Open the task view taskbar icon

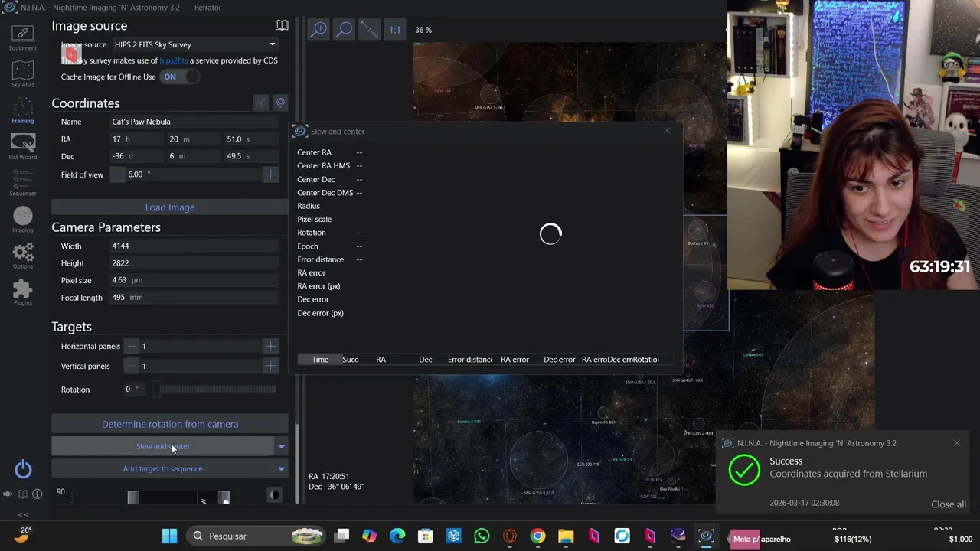pyautogui.click(x=341, y=536)
